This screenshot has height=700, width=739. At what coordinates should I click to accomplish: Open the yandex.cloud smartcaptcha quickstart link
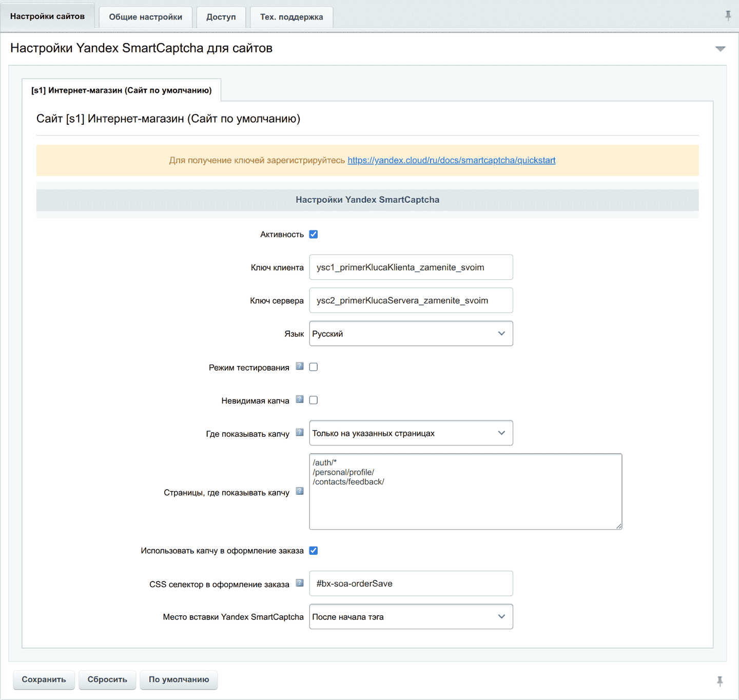pyautogui.click(x=452, y=160)
